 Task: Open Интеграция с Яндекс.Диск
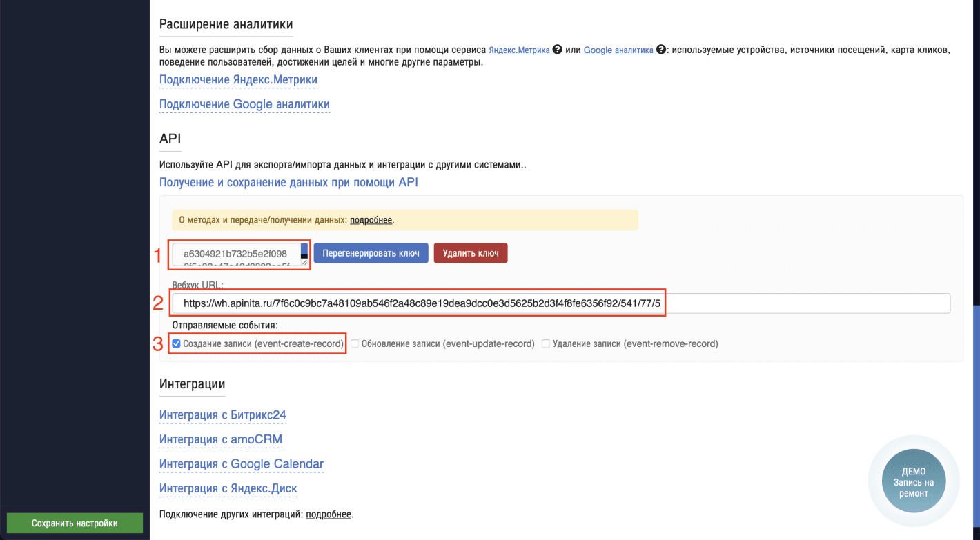pyautogui.click(x=228, y=488)
